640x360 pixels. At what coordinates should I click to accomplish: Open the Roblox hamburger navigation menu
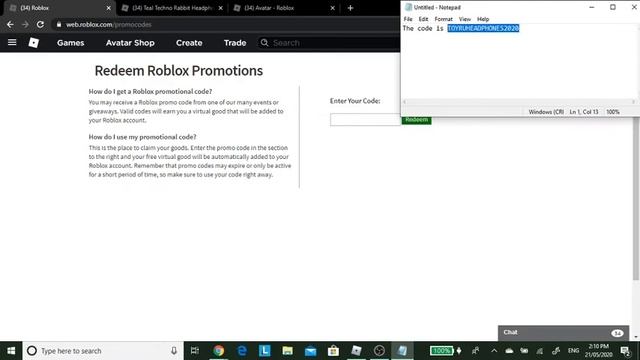tap(12, 42)
